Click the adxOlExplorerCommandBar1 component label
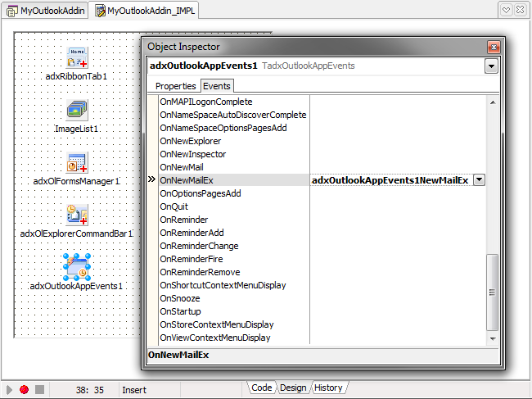The height and width of the screenshot is (399, 532). tap(76, 234)
